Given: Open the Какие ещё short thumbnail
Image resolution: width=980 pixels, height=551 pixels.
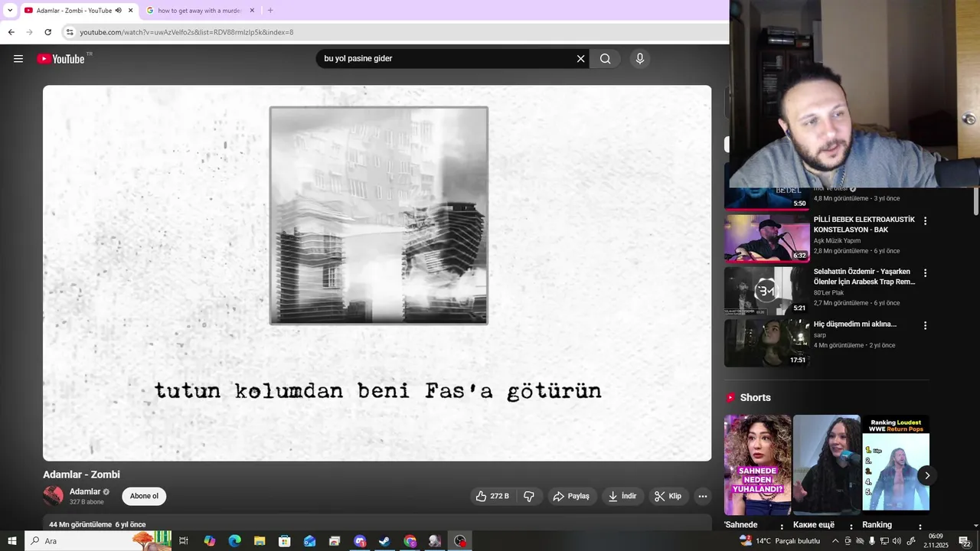Looking at the screenshot, I should (827, 465).
